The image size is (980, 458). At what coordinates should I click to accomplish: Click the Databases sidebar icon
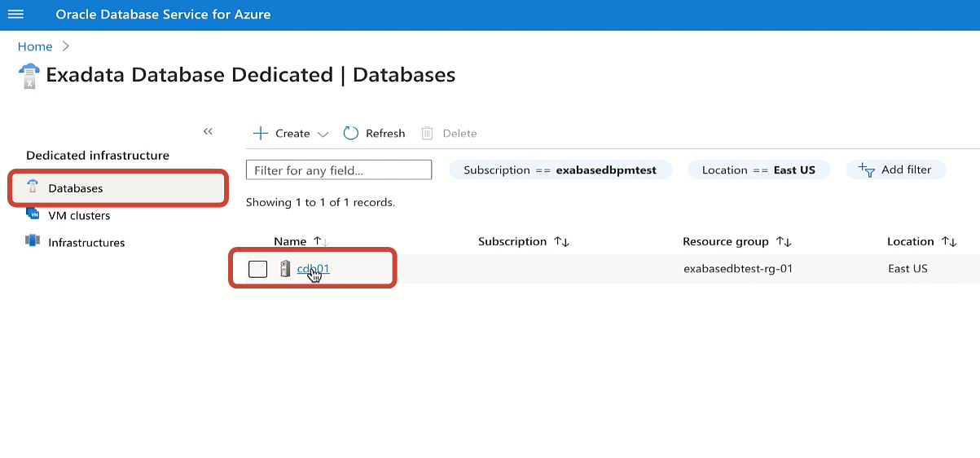(x=33, y=187)
